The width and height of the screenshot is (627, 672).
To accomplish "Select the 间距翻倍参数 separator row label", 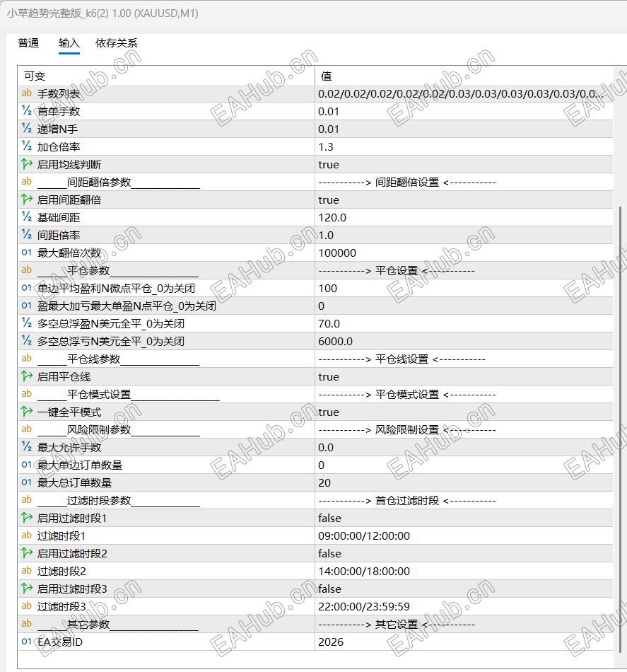I will 119,182.
